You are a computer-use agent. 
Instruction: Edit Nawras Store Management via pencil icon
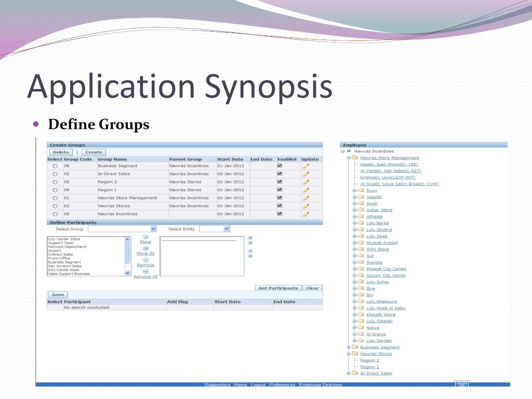306,198
